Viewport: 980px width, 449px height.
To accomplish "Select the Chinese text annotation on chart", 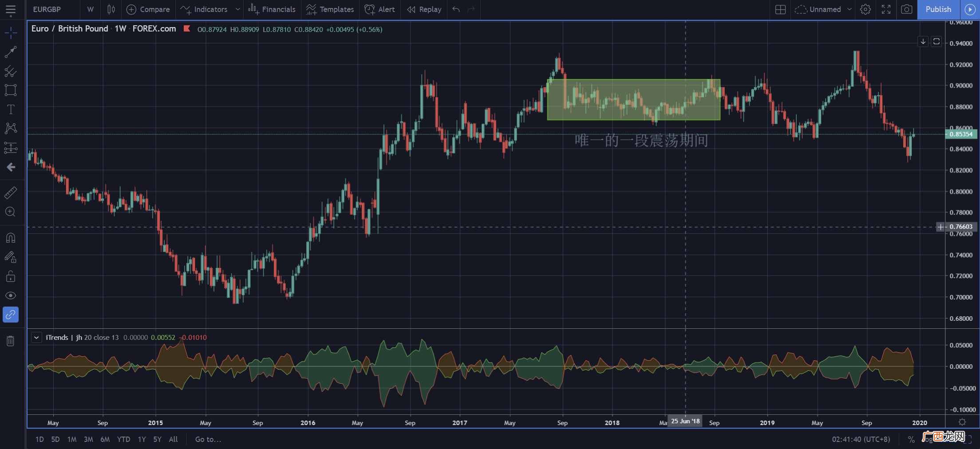I will (x=641, y=141).
